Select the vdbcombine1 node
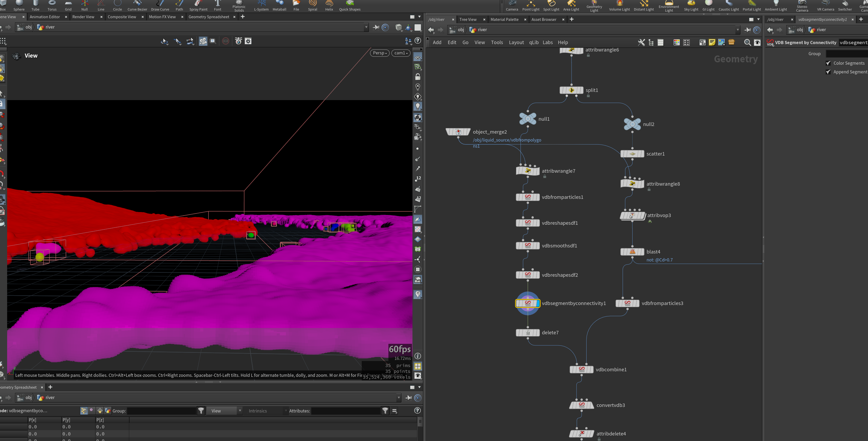Image resolution: width=868 pixels, height=441 pixels. click(x=582, y=370)
